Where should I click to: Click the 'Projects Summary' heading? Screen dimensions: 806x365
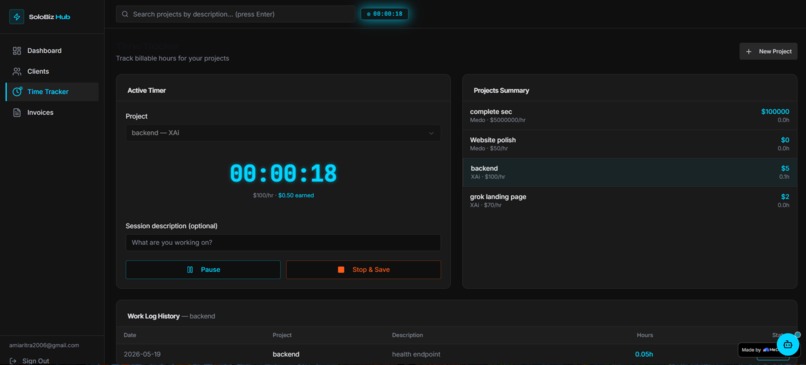(501, 90)
